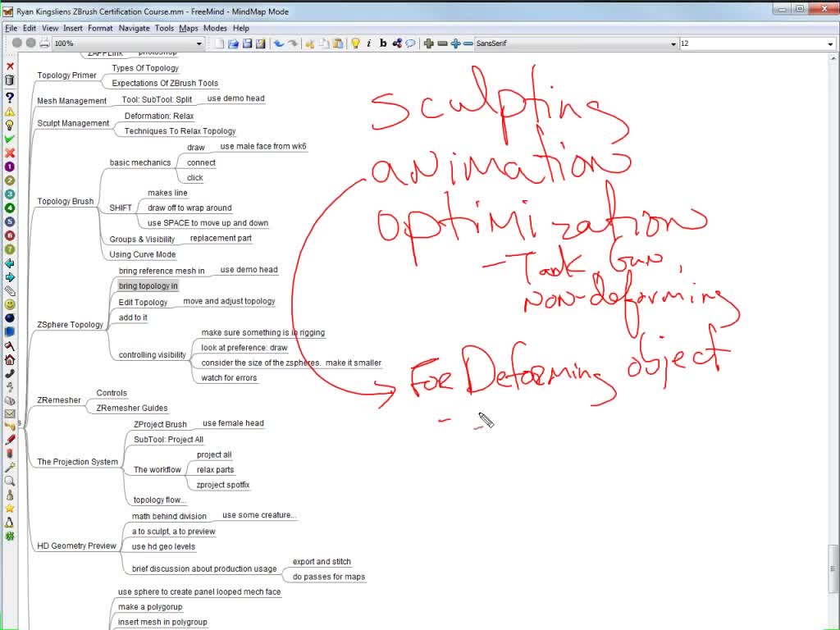Click the 'export and stitch' node text

click(322, 562)
